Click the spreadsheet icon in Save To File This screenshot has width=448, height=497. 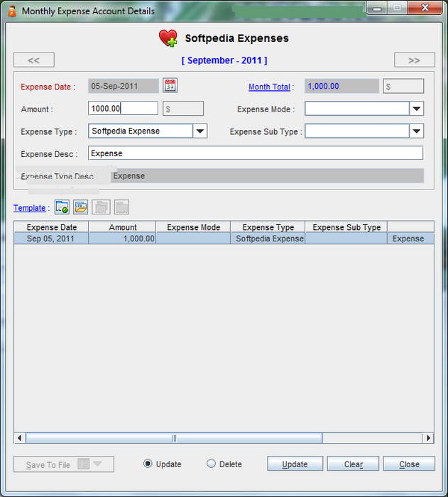coord(83,464)
